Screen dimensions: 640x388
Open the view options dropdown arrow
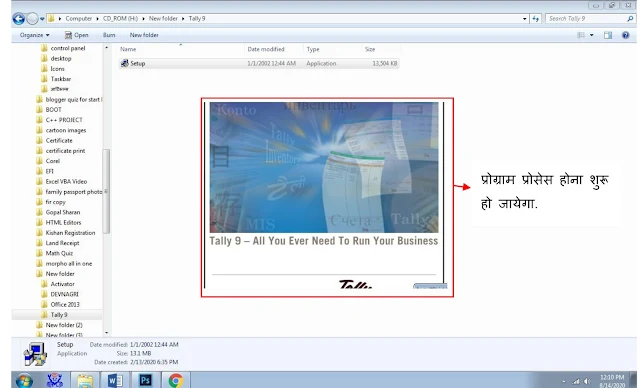point(591,35)
